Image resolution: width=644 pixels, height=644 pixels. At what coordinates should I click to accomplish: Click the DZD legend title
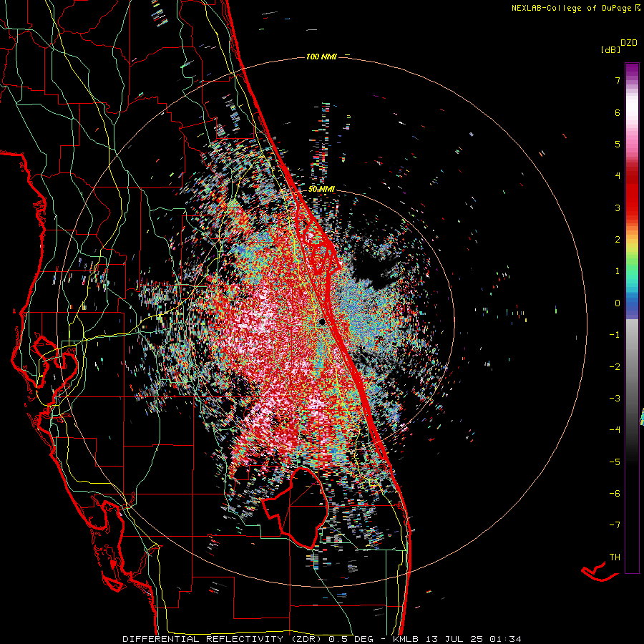coord(629,43)
